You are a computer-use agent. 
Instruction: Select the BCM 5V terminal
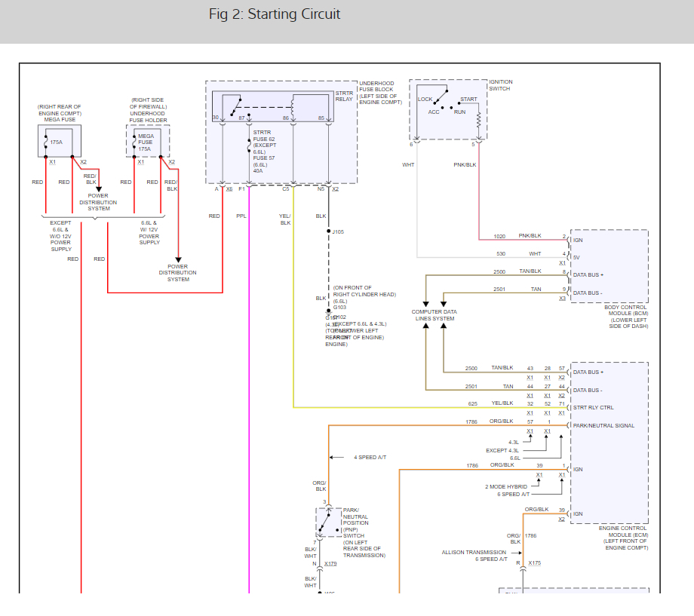click(x=576, y=257)
